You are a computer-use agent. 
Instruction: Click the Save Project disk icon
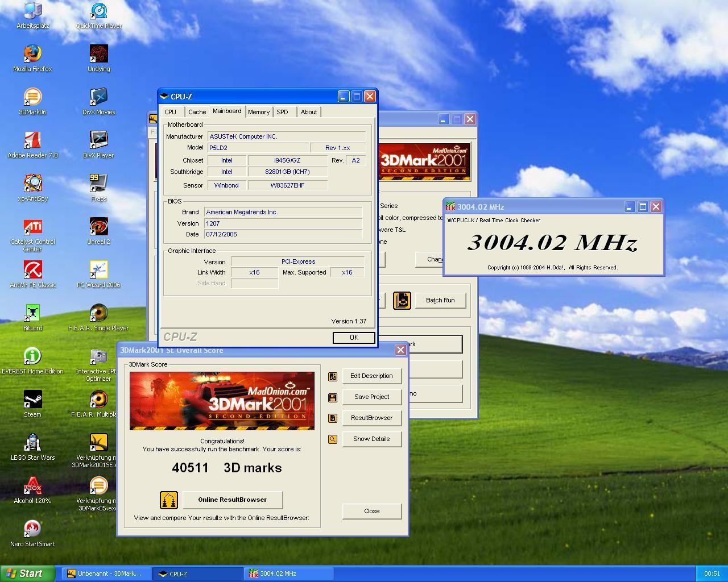[333, 397]
